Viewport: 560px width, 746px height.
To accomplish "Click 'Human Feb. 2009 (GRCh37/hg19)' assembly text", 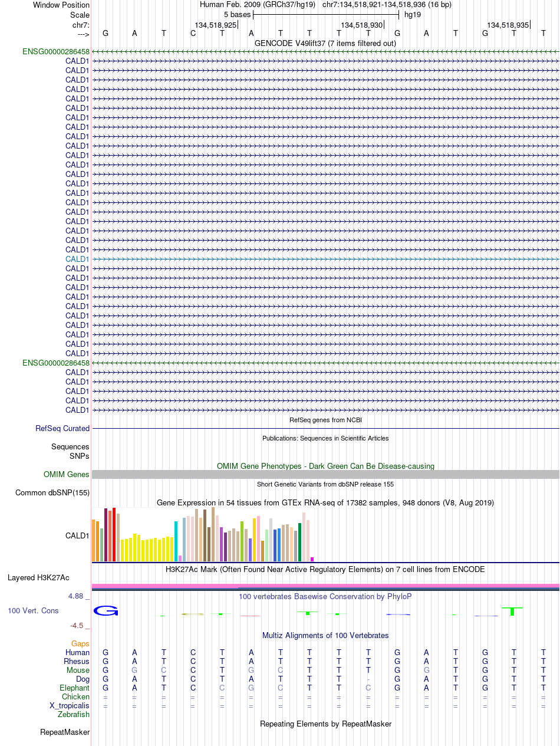I will click(x=258, y=5).
